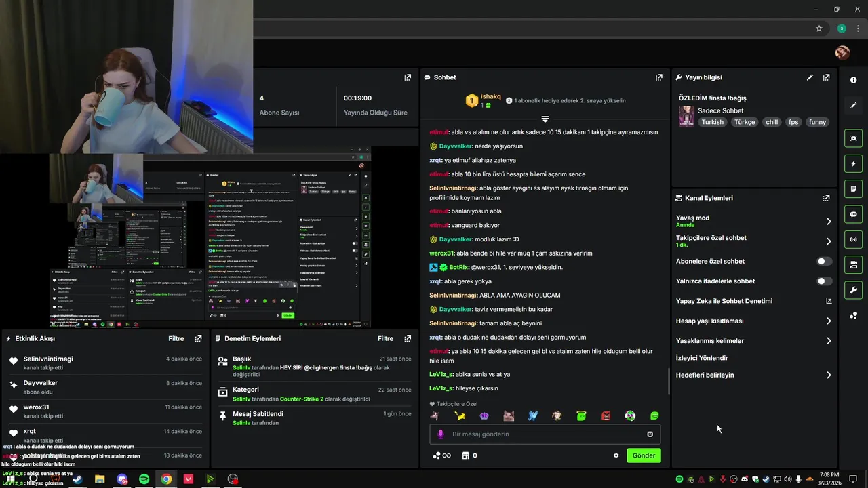868x488 pixels.
Task: Pop out the stream stats panel
Action: (408, 77)
